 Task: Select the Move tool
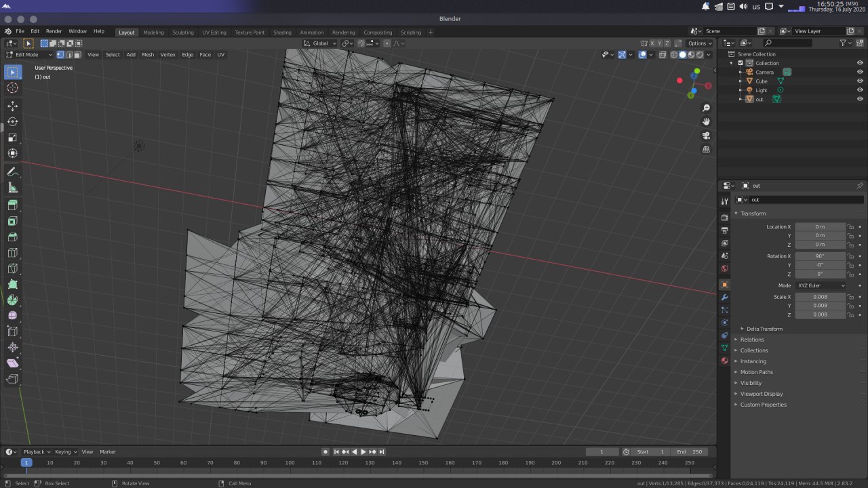coord(13,106)
